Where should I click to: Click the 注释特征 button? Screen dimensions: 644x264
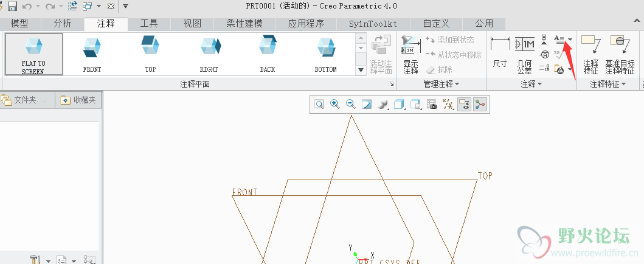click(x=591, y=54)
